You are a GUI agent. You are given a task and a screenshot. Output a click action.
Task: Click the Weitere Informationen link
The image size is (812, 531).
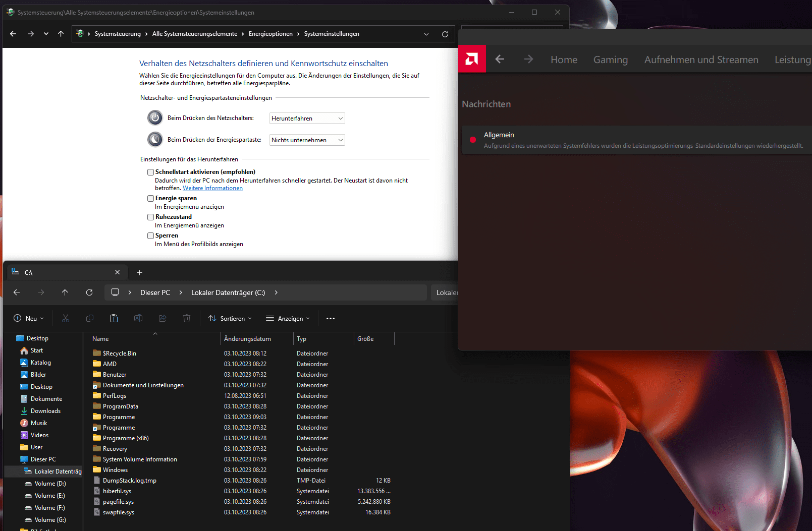(212, 188)
